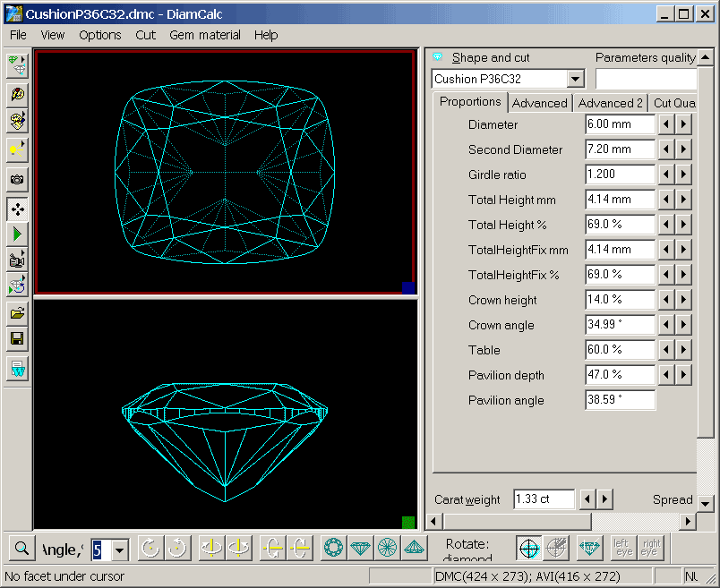Click the camera snapshot icon in left toolbar

[x=17, y=179]
